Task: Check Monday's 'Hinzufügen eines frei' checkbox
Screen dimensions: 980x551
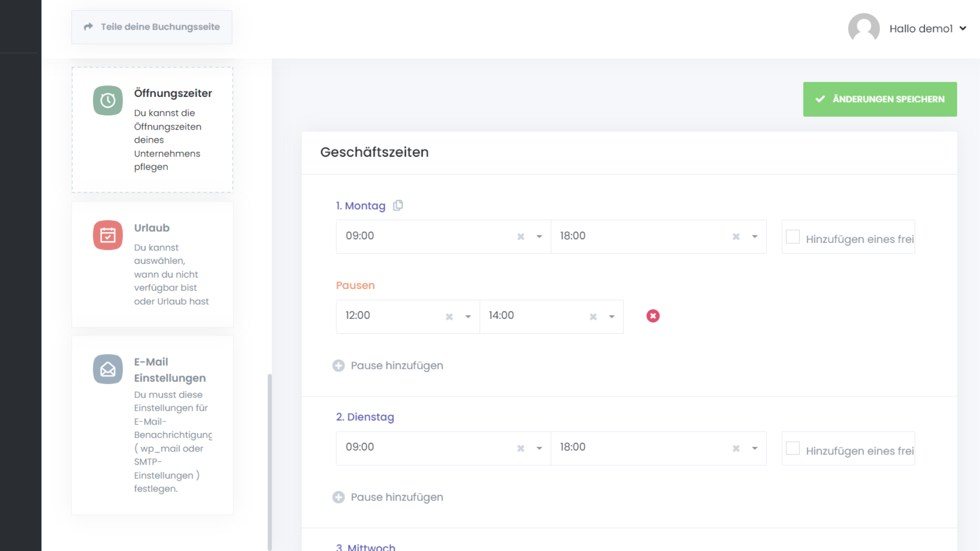Action: (793, 237)
